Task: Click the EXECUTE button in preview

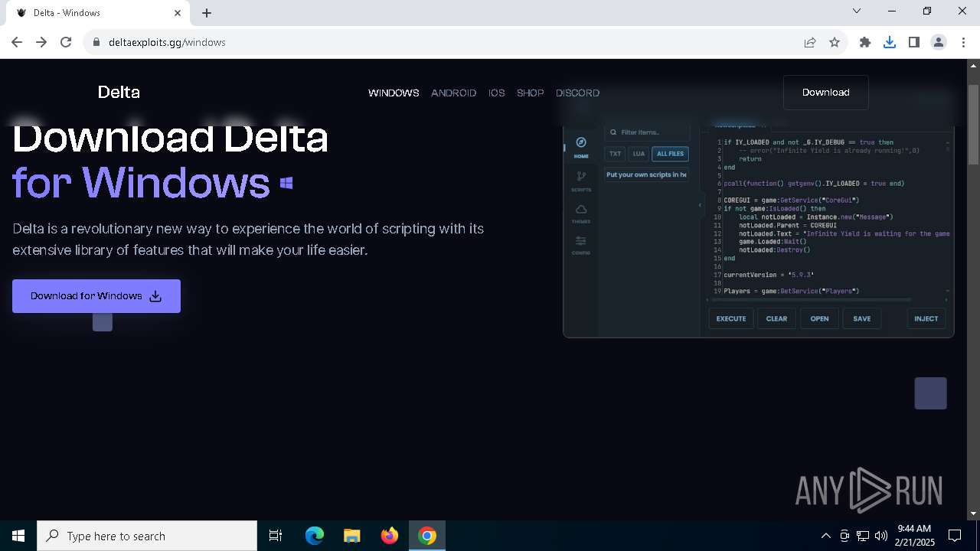Action: click(x=731, y=318)
